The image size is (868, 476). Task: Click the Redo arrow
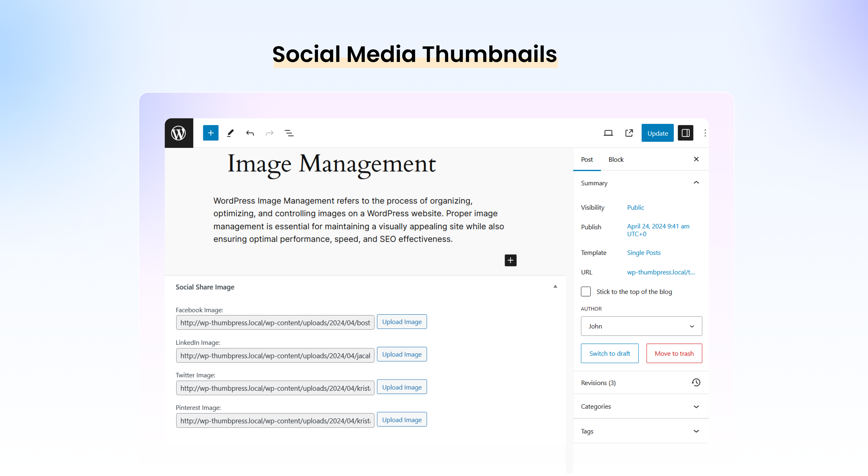pyautogui.click(x=270, y=133)
